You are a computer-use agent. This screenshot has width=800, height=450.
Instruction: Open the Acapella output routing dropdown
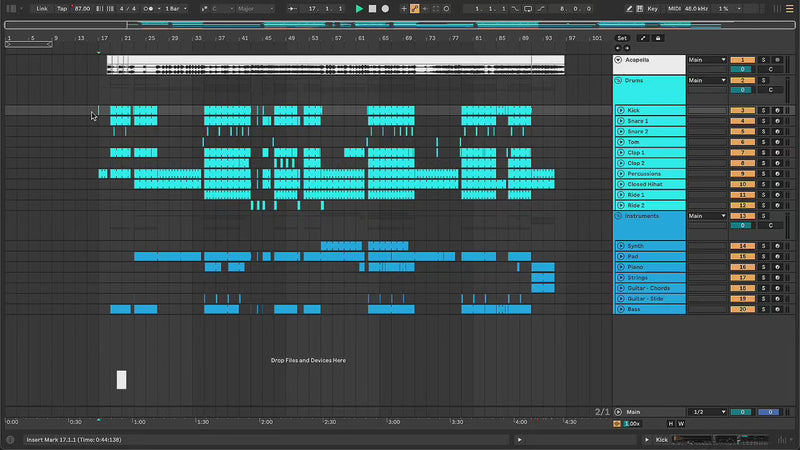pos(705,60)
